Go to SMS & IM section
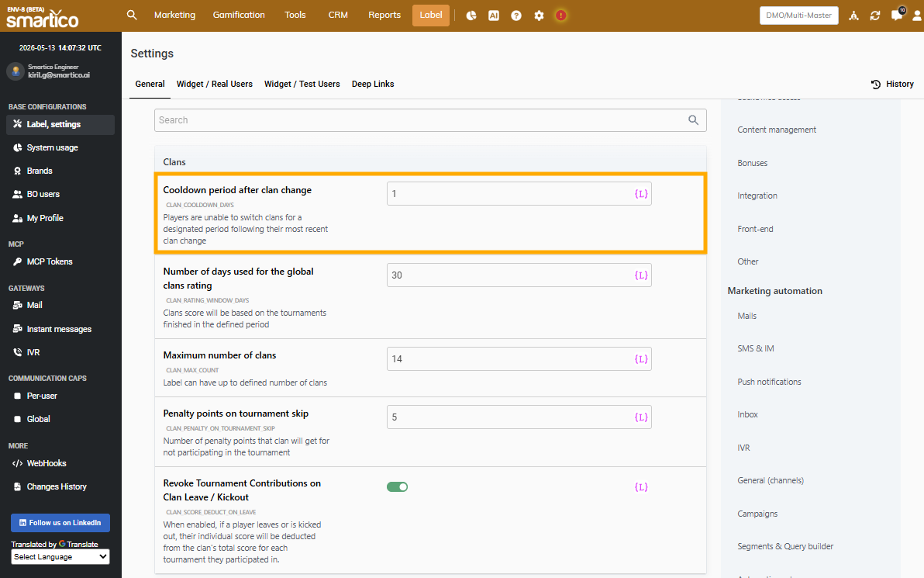Viewport: 924px width, 578px height. (756, 348)
